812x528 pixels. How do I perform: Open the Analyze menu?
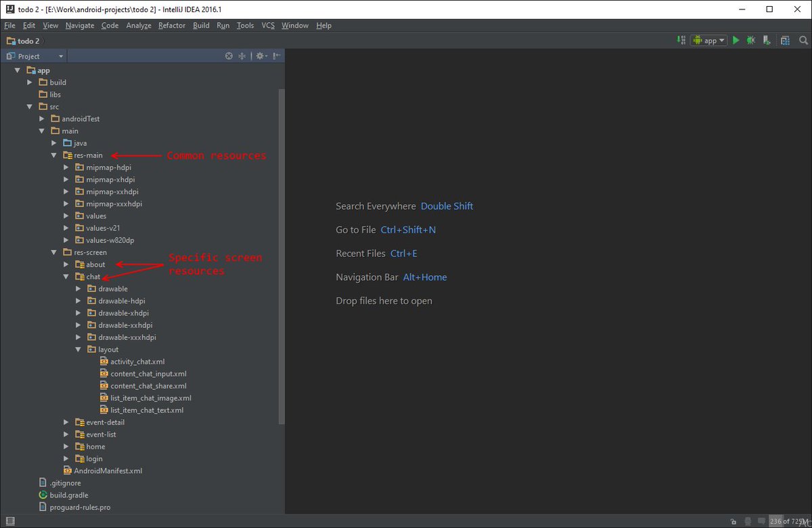pyautogui.click(x=139, y=26)
